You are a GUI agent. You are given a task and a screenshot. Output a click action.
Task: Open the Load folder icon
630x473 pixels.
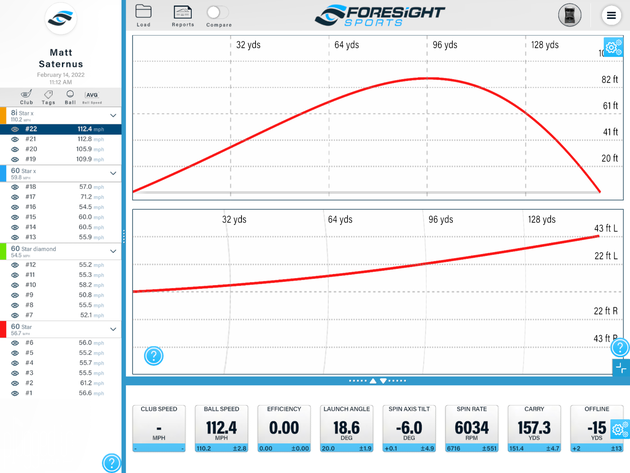[x=143, y=13]
